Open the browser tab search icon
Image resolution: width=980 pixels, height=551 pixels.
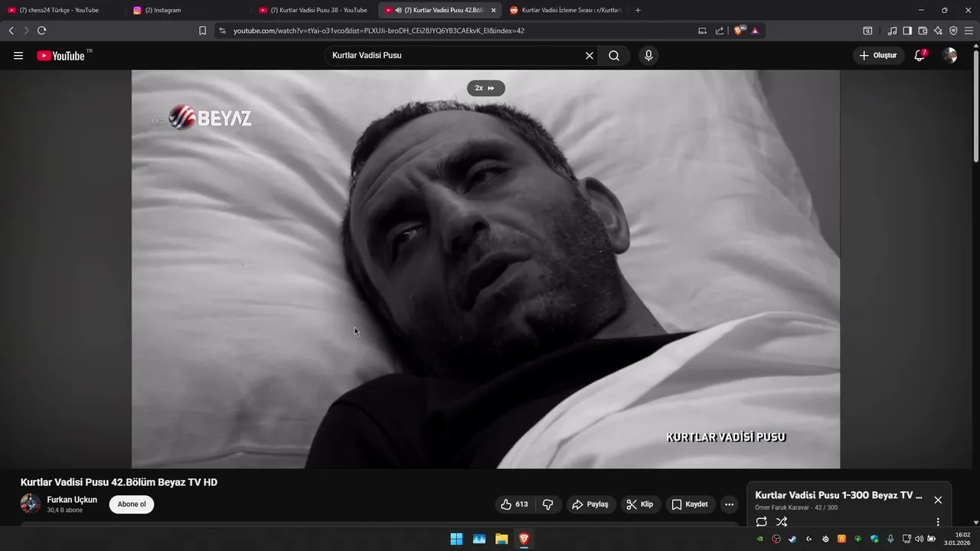pos(867,31)
